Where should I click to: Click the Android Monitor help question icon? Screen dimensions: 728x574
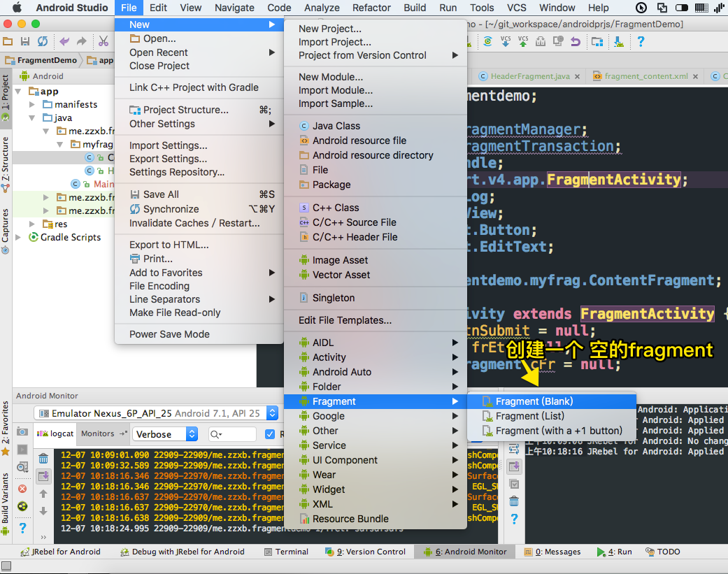(x=22, y=528)
